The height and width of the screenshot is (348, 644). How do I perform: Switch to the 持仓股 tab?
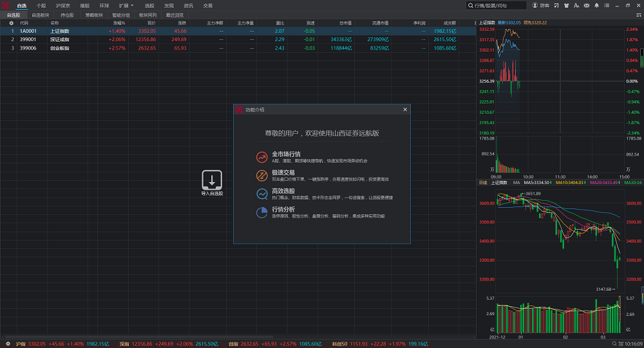[x=68, y=15]
